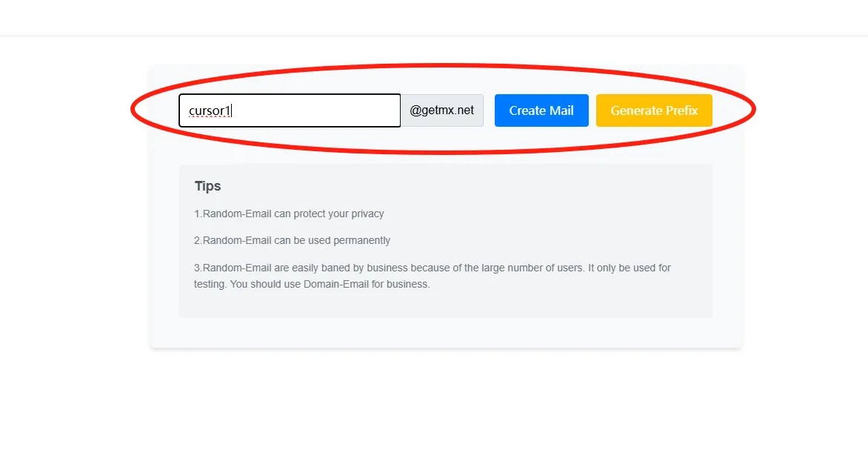This screenshot has width=868, height=453.
Task: Click the yellow Generate Prefix button
Action: pyautogui.click(x=654, y=110)
